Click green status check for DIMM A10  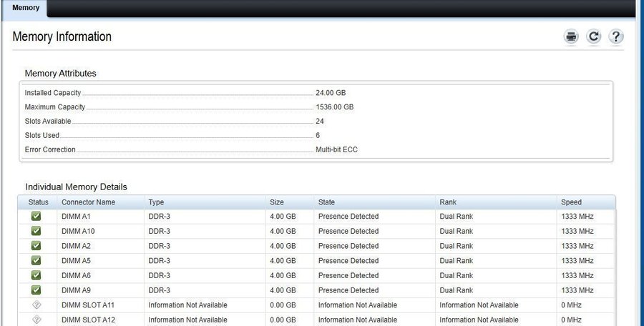click(x=36, y=231)
